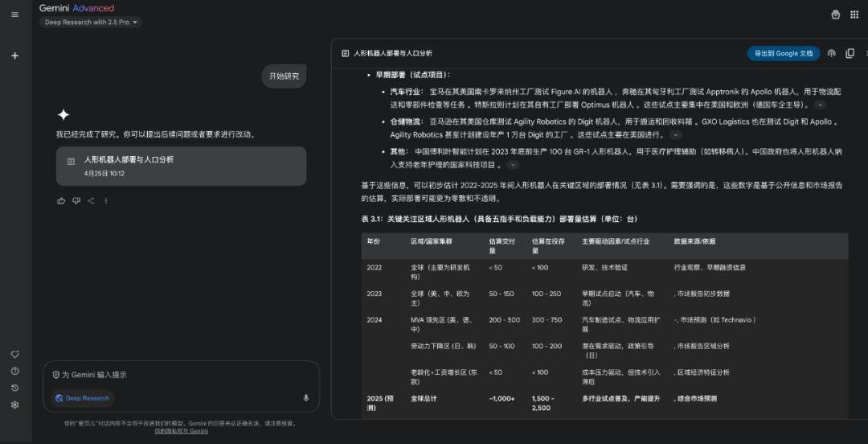
Task: Open settings gear in sidebar
Action: tap(14, 405)
